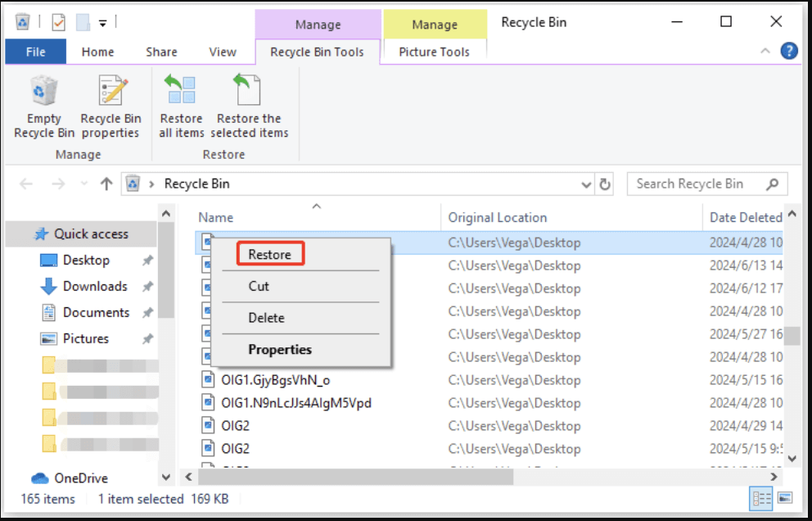Open the Picture Tools tab
The width and height of the screenshot is (812, 521).
435,51
